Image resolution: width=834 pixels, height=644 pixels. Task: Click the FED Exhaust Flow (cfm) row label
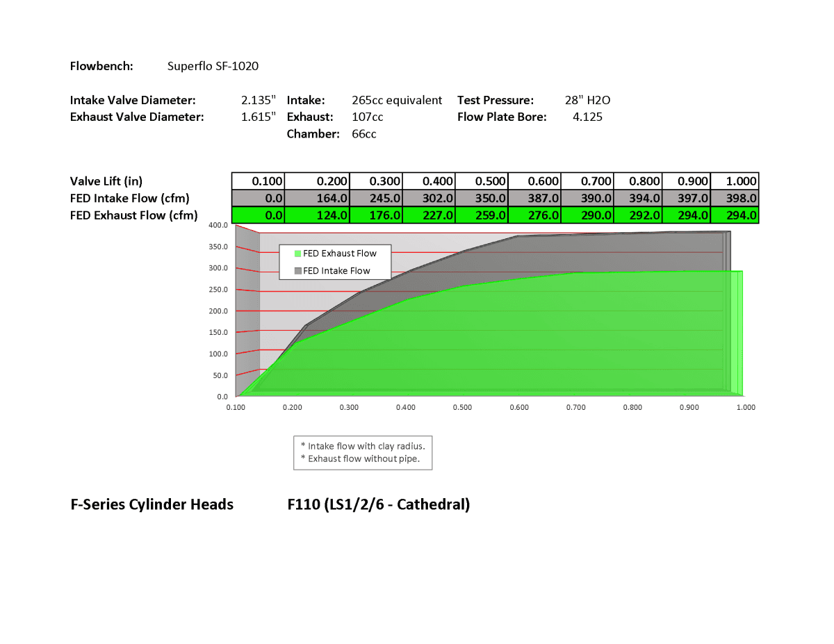coord(133,215)
